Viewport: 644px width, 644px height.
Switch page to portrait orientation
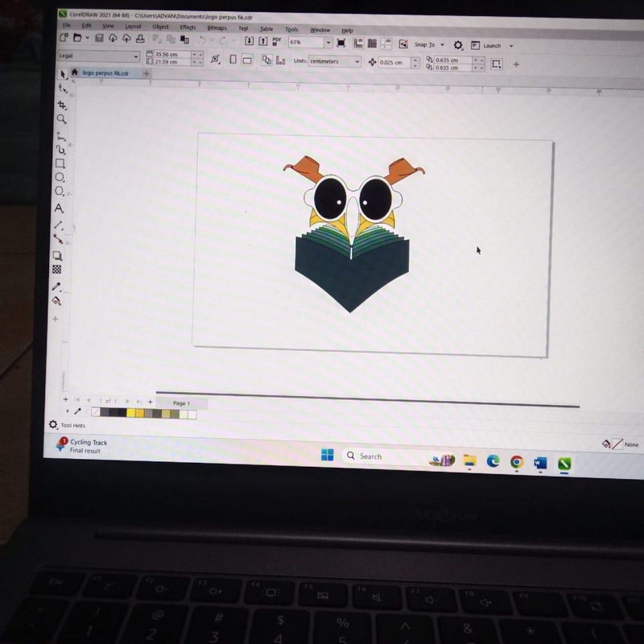point(233,60)
